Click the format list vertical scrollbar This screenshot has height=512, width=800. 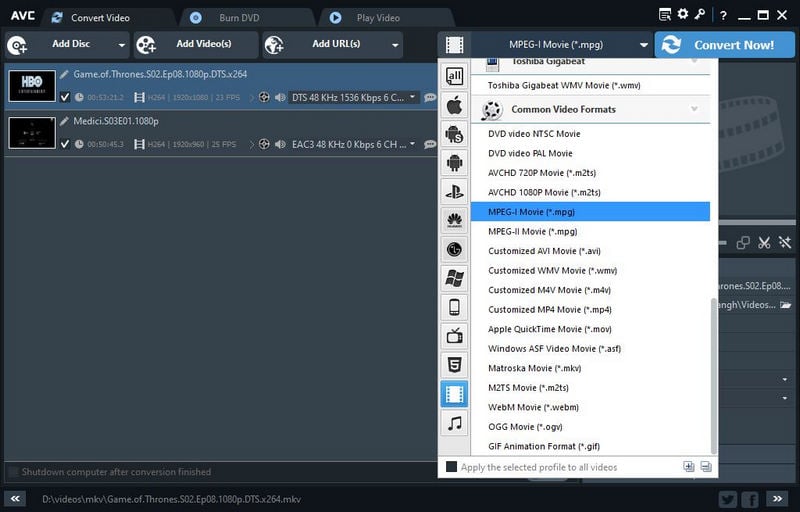713,376
